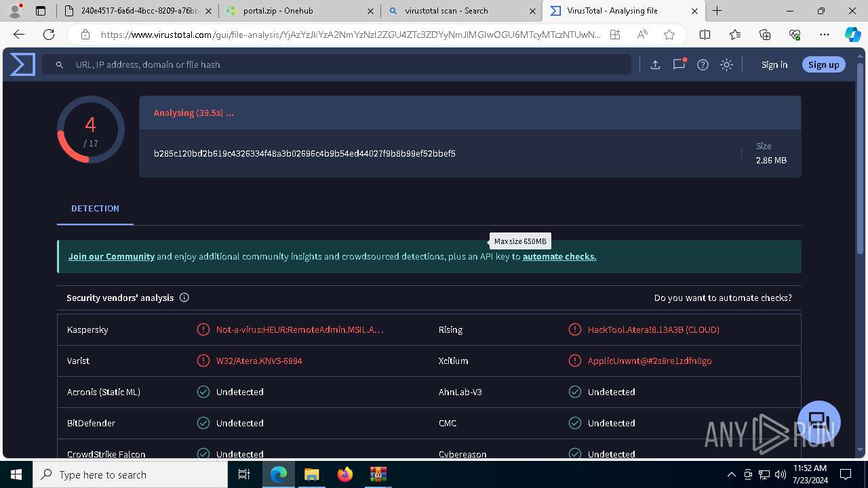Open the taskbar volume control
The image size is (868, 488).
[x=780, y=474]
